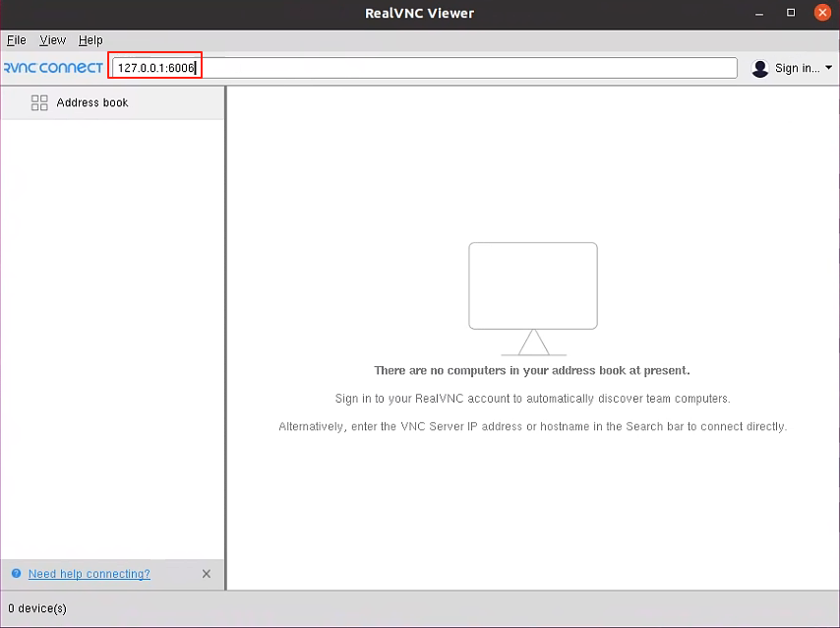Image resolution: width=840 pixels, height=628 pixels.
Task: Click the RealVNC Connect logo
Action: pyautogui.click(x=52, y=67)
